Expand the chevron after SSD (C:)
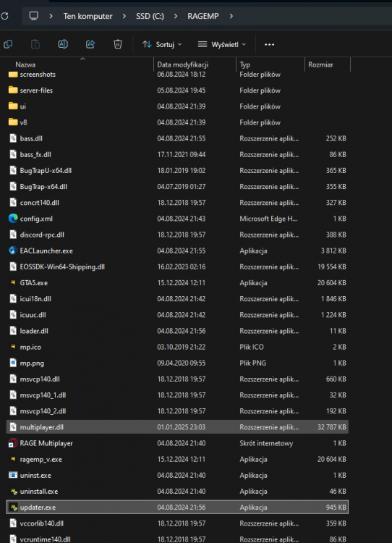 click(176, 16)
